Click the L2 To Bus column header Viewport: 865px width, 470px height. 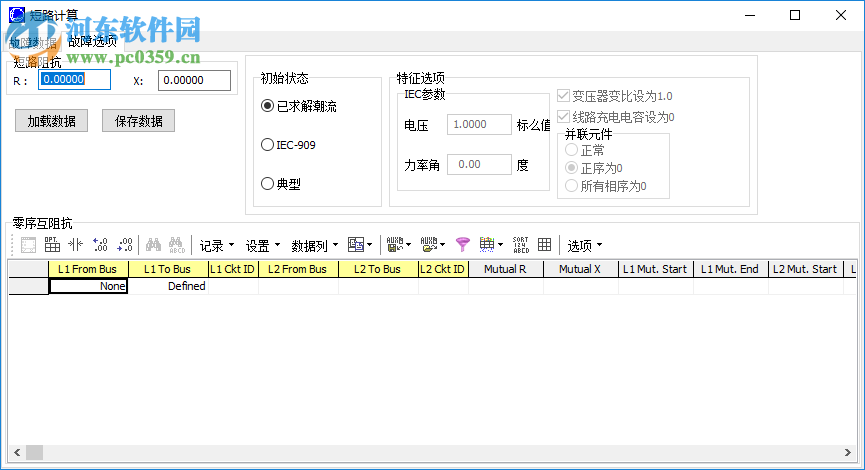click(378, 269)
